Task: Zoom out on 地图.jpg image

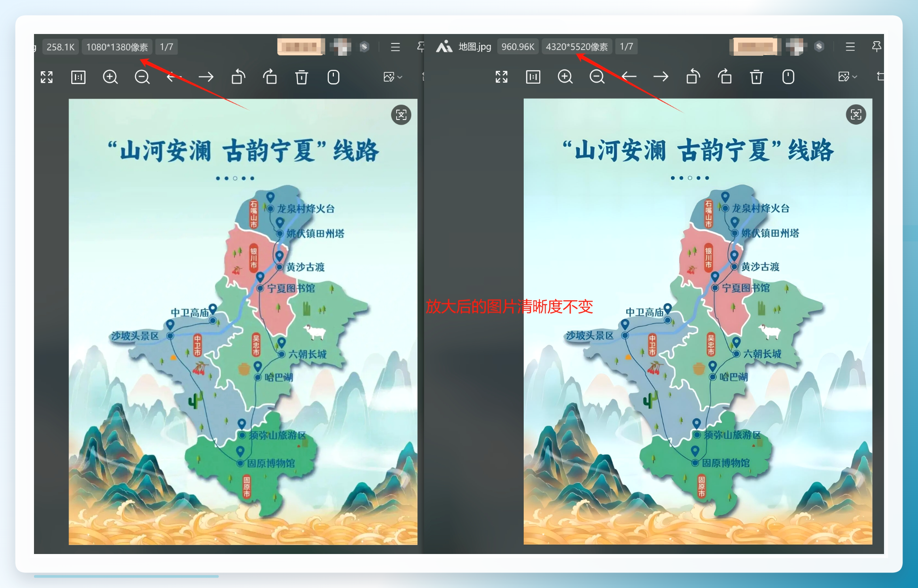Action: (597, 77)
